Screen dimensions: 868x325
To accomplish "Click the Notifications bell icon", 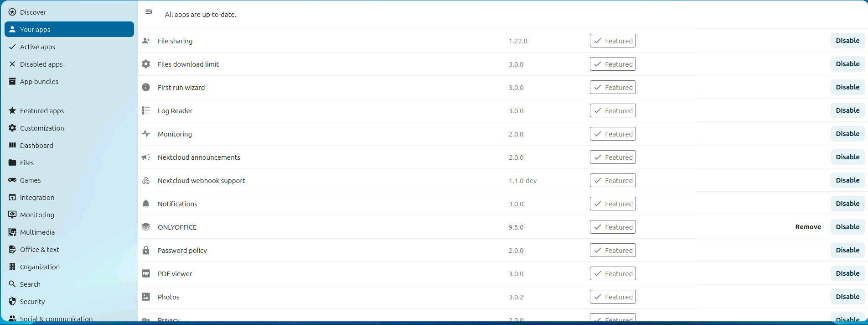I will point(146,204).
